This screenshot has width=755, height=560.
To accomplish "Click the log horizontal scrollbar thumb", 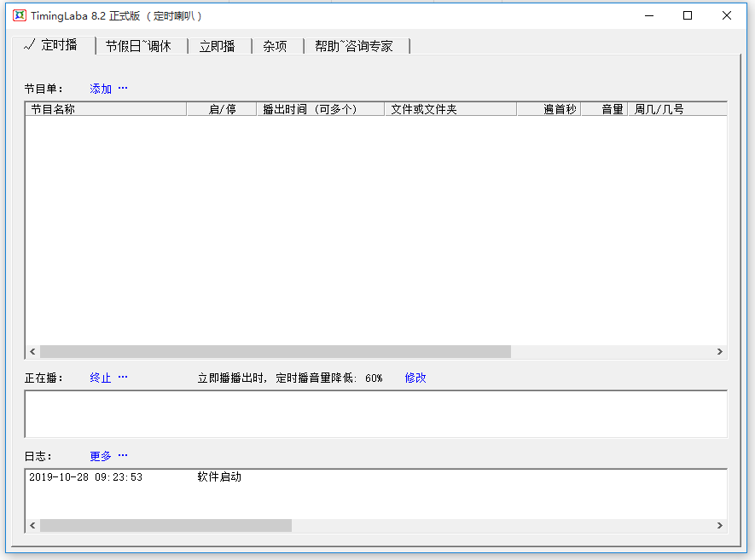I will click(166, 525).
